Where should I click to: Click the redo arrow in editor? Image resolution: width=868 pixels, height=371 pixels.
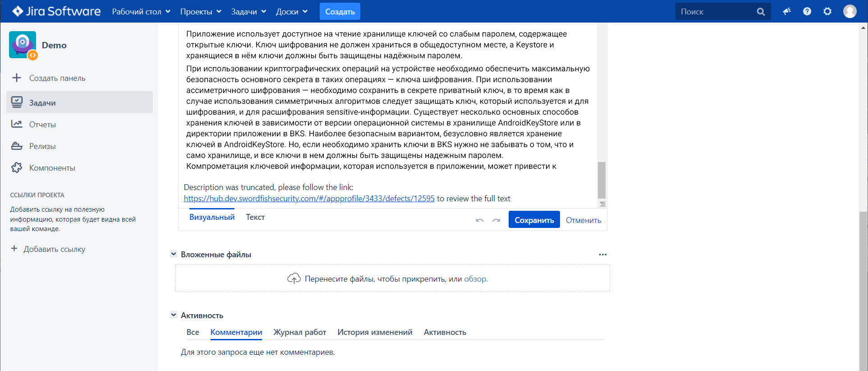496,220
